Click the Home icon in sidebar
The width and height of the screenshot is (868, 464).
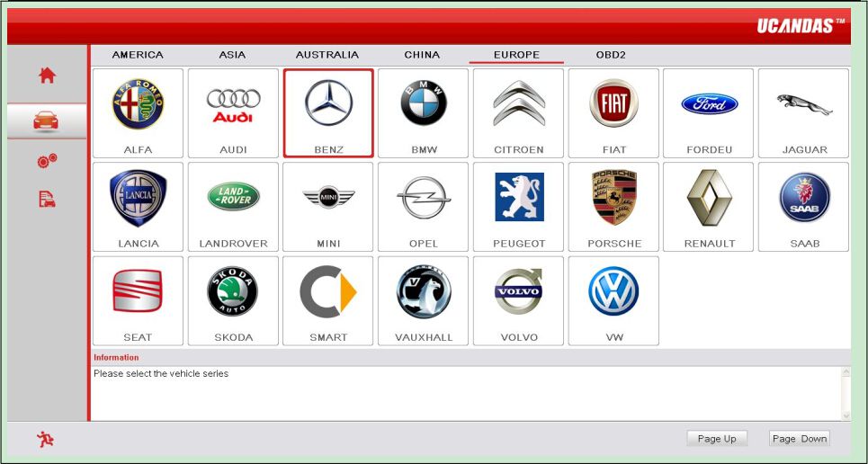[x=47, y=76]
